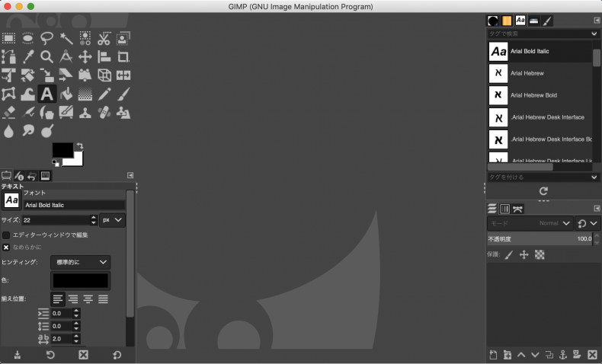Switch to the Images tab
Image resolution: width=602 pixels, height=364 pixels.
pos(45,176)
